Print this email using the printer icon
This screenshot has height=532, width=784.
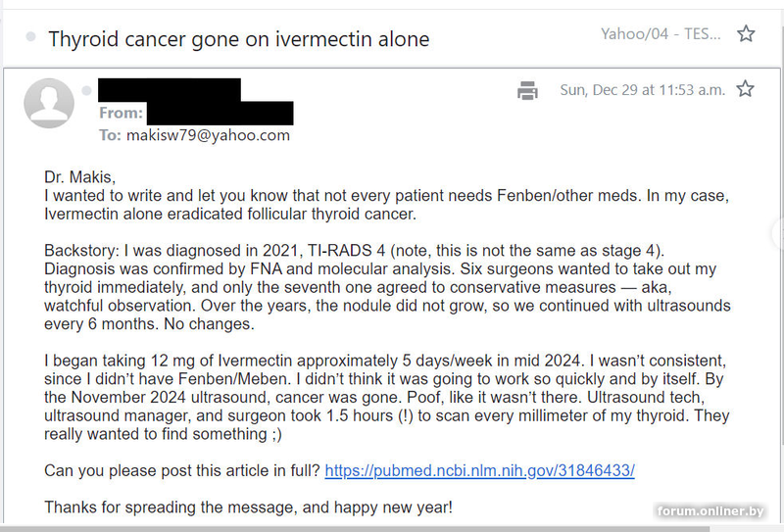(527, 90)
